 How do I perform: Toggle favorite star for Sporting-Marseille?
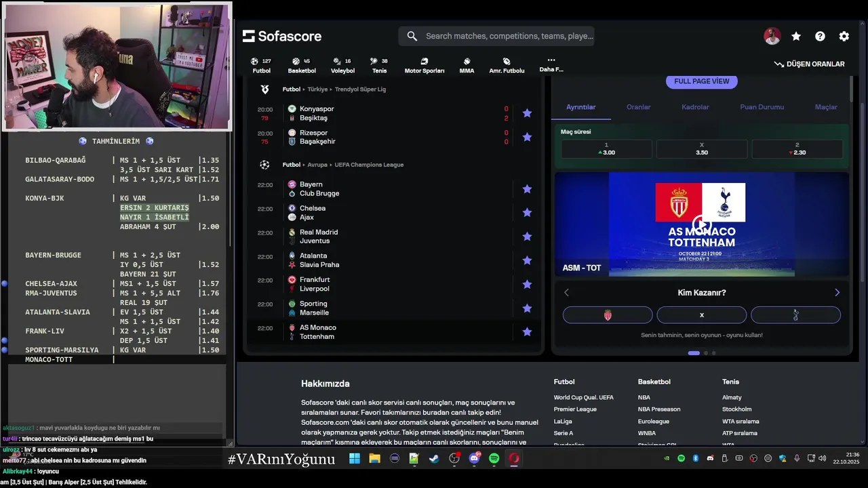pyautogui.click(x=527, y=308)
